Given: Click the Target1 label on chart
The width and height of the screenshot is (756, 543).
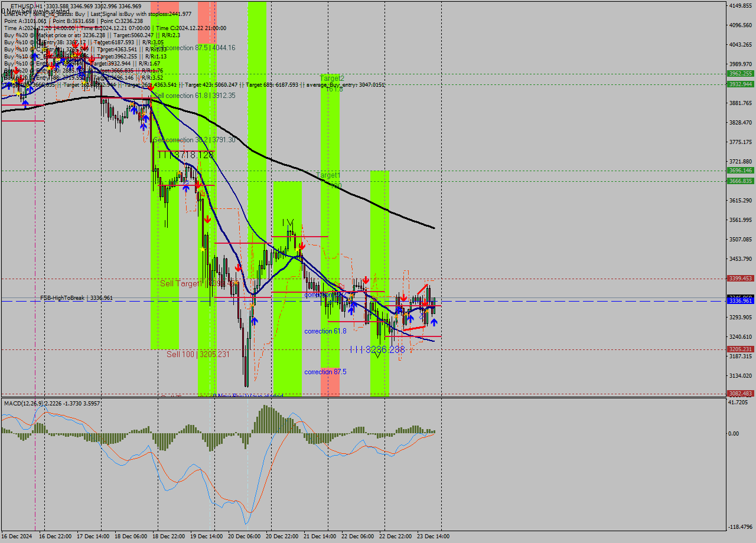Looking at the screenshot, I should (328, 175).
